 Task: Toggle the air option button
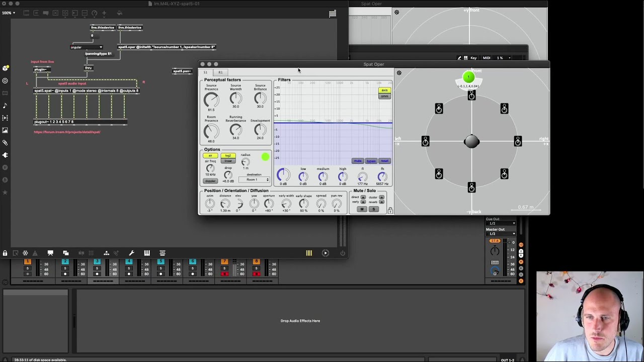210,156
